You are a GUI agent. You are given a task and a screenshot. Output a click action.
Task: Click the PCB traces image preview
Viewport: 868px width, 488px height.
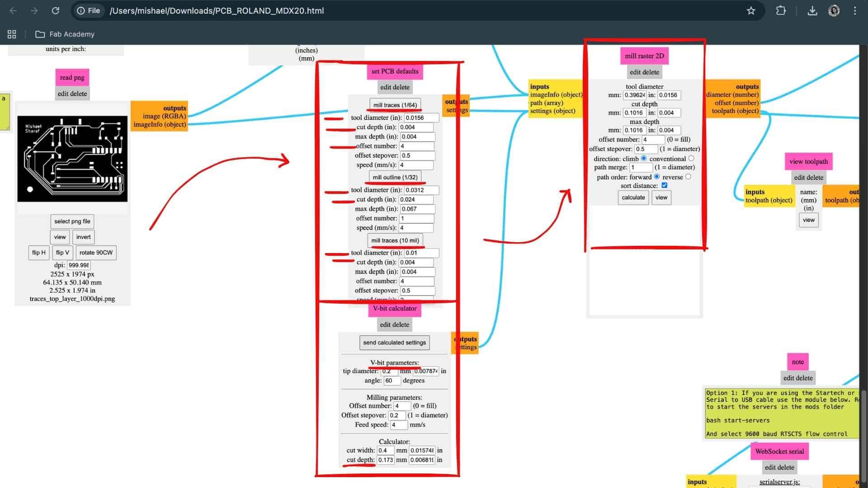click(72, 159)
